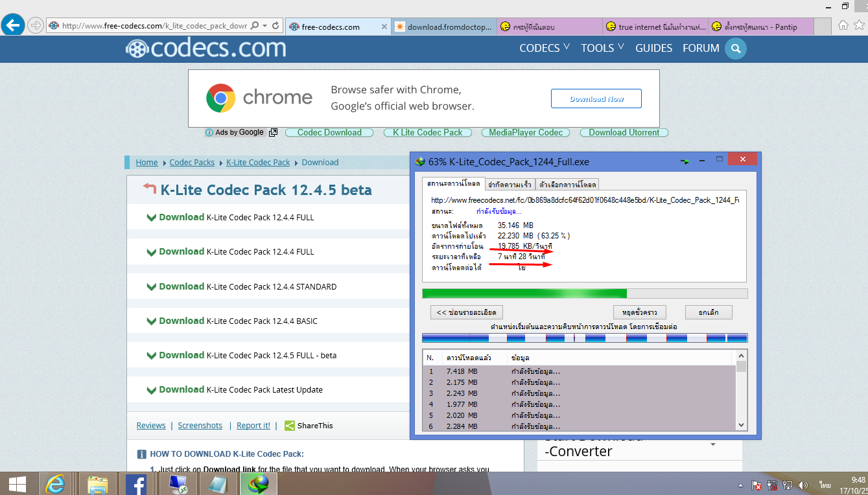Image resolution: width=868 pixels, height=495 pixels.
Task: Click the ดาวน์โหลดแล้ว column header
Action: click(474, 358)
